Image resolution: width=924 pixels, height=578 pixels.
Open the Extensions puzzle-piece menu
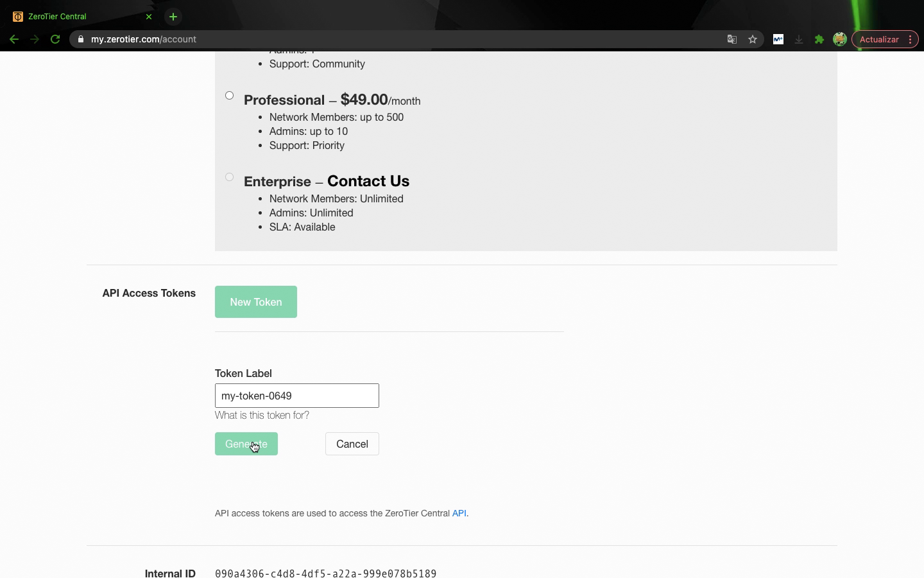[819, 39]
